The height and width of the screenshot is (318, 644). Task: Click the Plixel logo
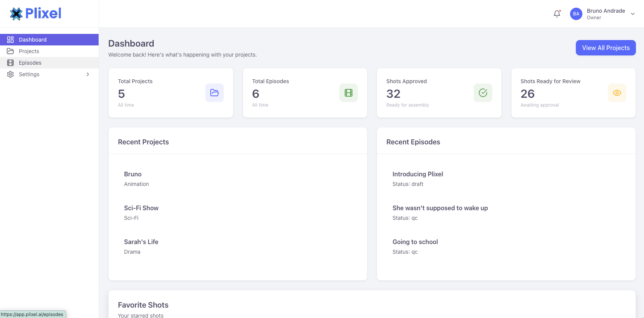[35, 14]
